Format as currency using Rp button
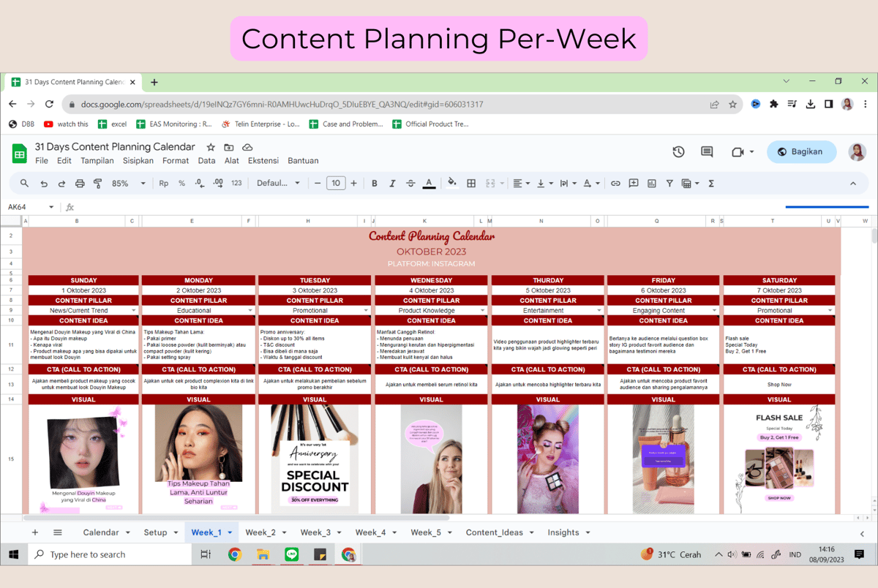878x588 pixels. click(x=164, y=184)
